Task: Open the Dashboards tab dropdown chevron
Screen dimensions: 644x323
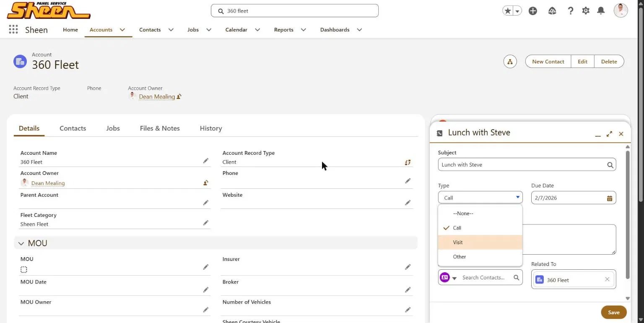Action: [359, 30]
